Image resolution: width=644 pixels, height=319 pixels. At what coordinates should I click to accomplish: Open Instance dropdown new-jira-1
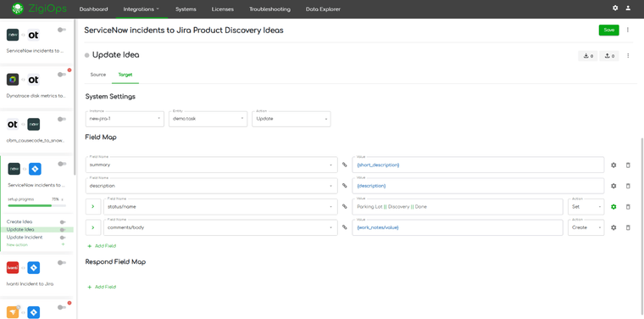(125, 119)
